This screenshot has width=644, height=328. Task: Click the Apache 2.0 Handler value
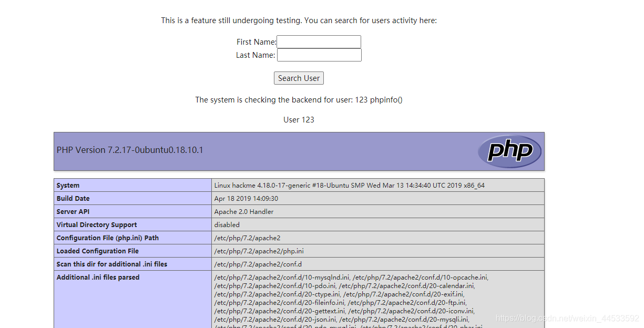click(244, 211)
